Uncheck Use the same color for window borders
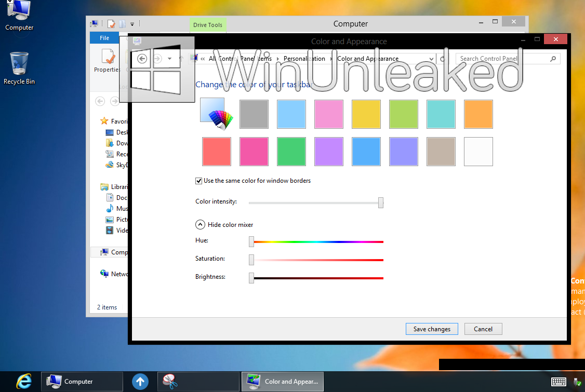Viewport: 585px width, 392px height. click(199, 181)
